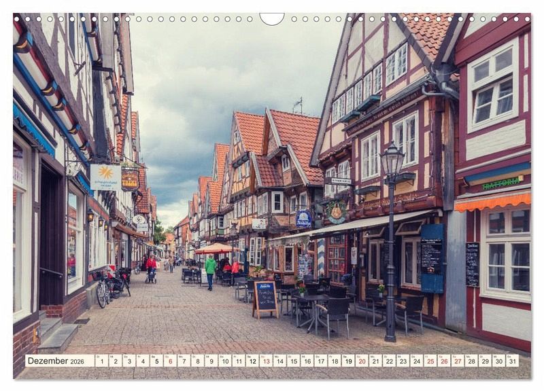Select day 31 at end of strip
Image resolution: width=544 pixels, height=392 pixels.
[512, 361]
